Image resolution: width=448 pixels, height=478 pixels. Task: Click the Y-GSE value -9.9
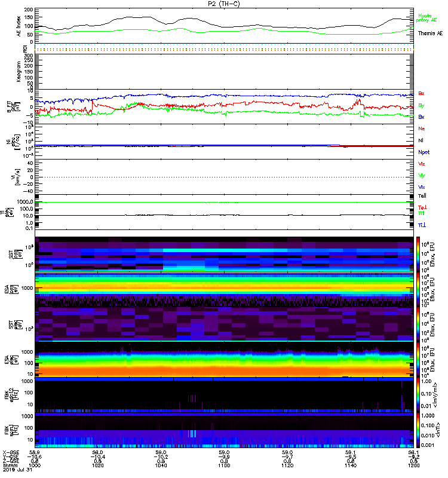coord(224,457)
